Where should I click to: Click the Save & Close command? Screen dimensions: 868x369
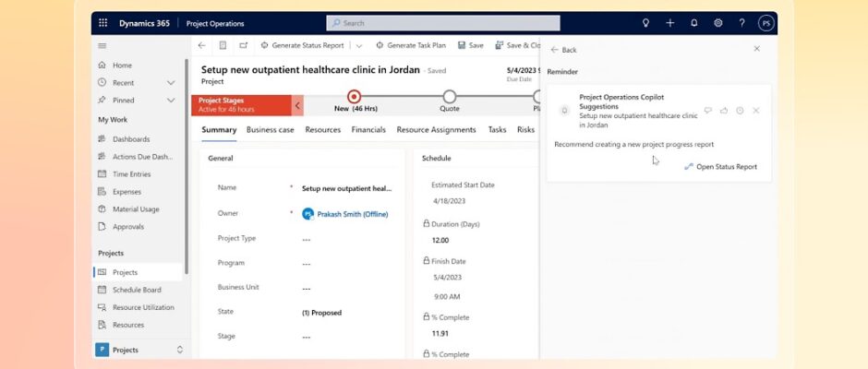click(x=518, y=45)
